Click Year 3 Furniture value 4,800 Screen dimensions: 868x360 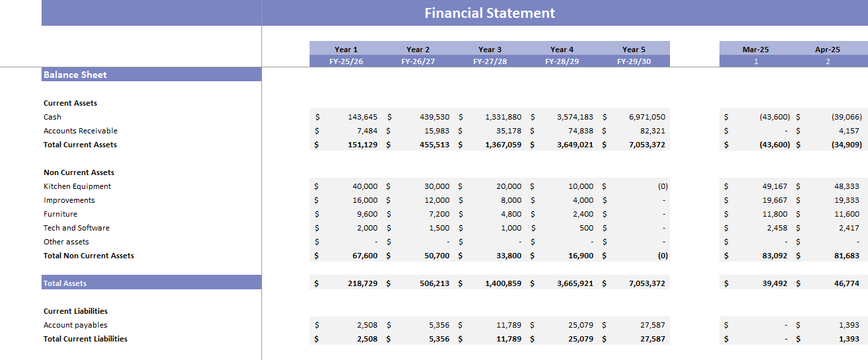(x=512, y=214)
